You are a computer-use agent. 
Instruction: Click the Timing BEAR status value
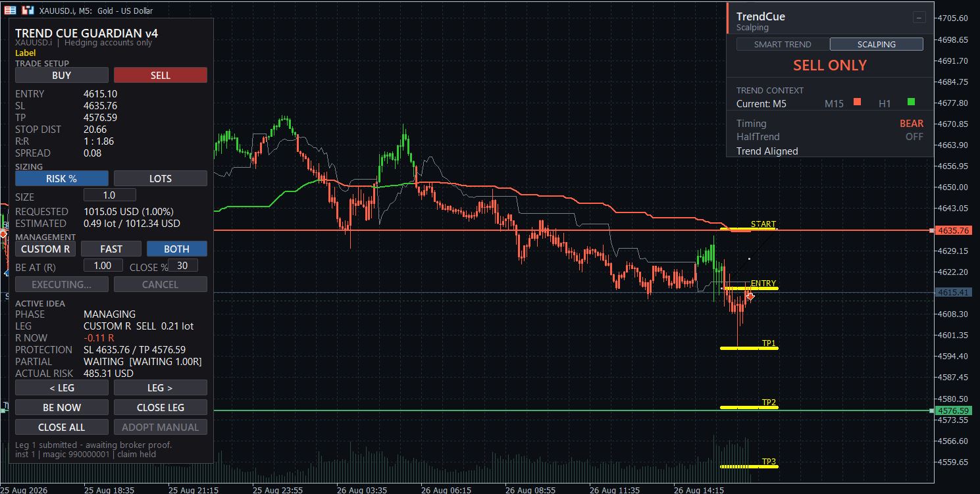912,123
